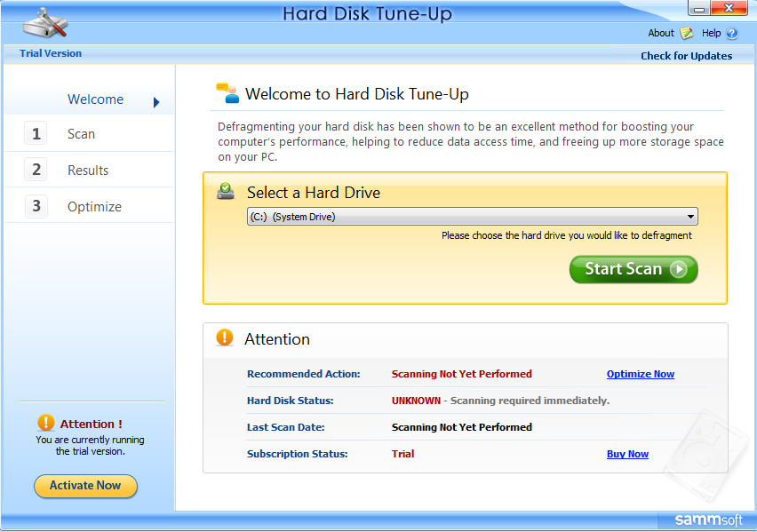Click the orange Attention panel icon
757x532 pixels.
coord(226,338)
